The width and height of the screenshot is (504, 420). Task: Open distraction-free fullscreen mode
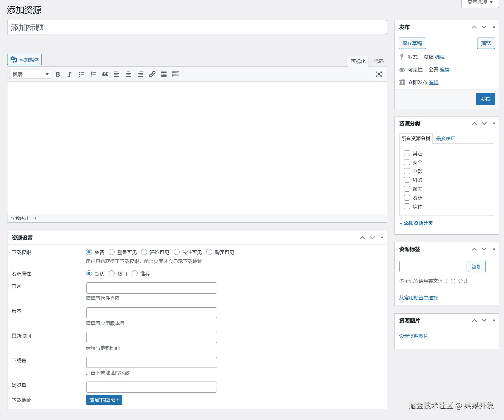379,74
